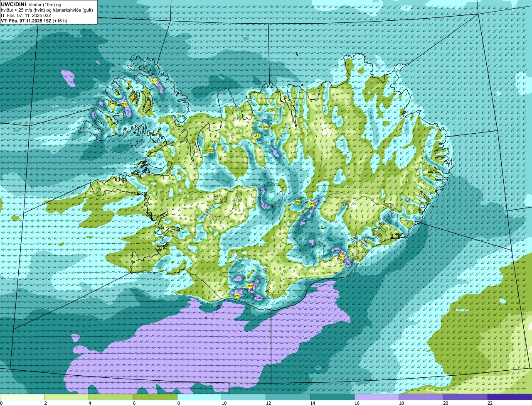532x406 pixels.
Task: Click the legend tick label '22'
Action: [x=490, y=403]
